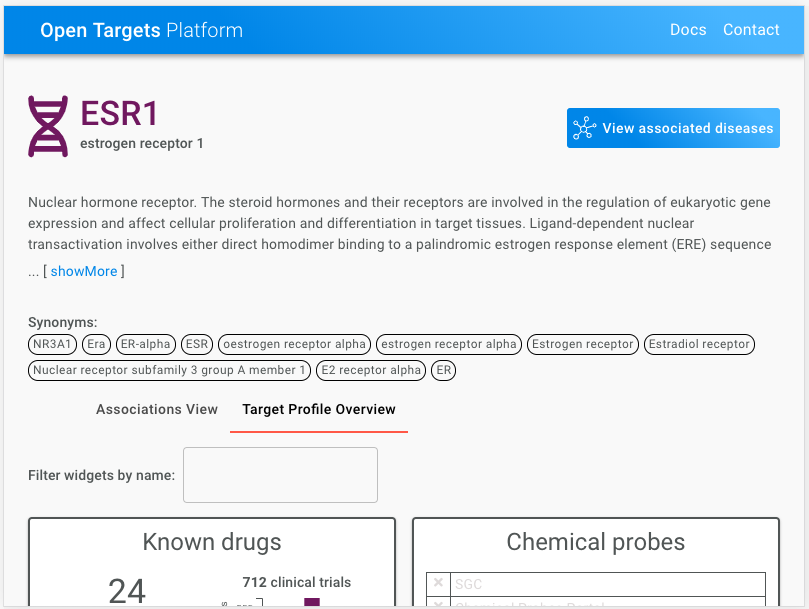Click the E2 receptor alpha chip
Viewport: 809px width, 609px height.
click(370, 370)
